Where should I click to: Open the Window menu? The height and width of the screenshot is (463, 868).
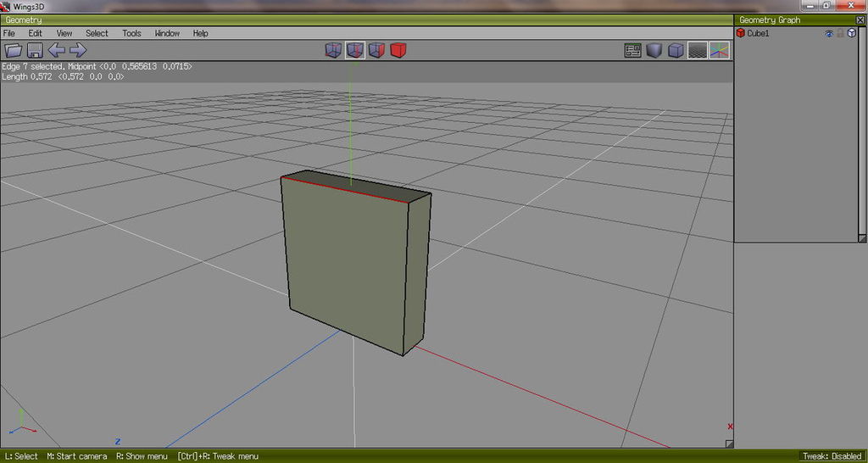[167, 33]
